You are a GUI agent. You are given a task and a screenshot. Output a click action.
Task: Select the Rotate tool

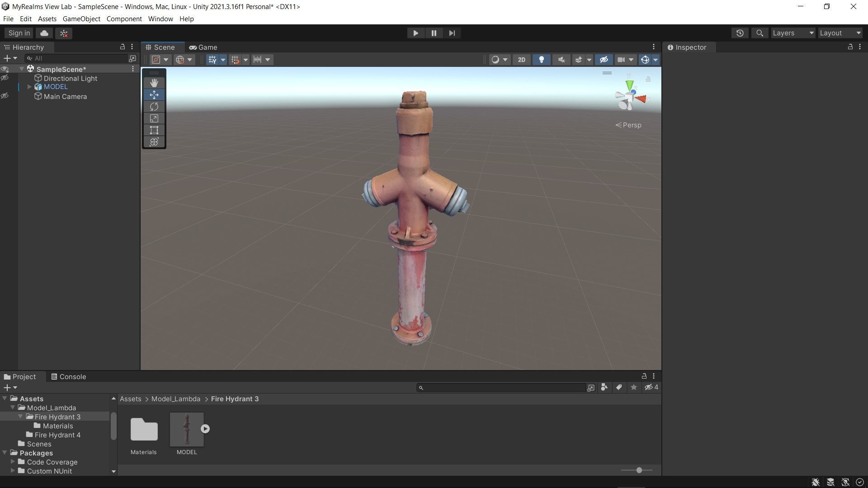point(154,107)
